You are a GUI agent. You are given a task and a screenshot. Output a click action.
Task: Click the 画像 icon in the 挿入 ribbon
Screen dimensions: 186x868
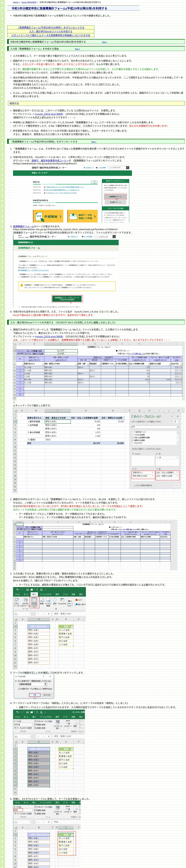(42, 601)
